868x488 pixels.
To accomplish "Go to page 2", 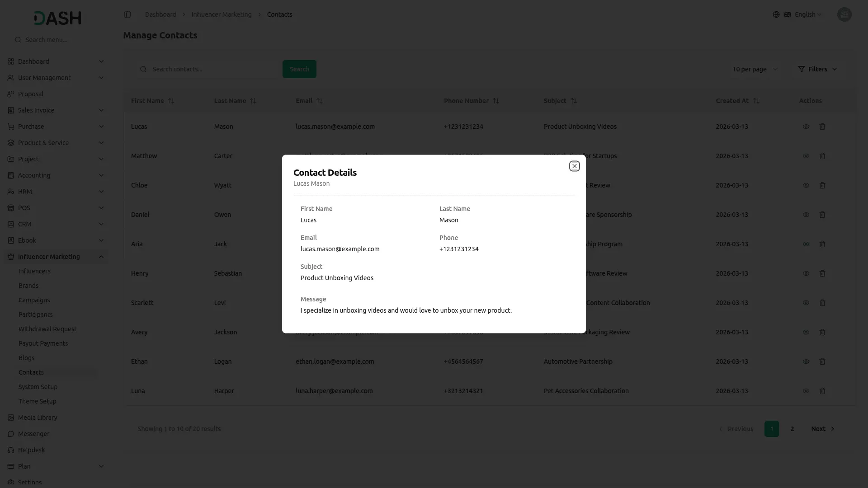I will point(792,429).
